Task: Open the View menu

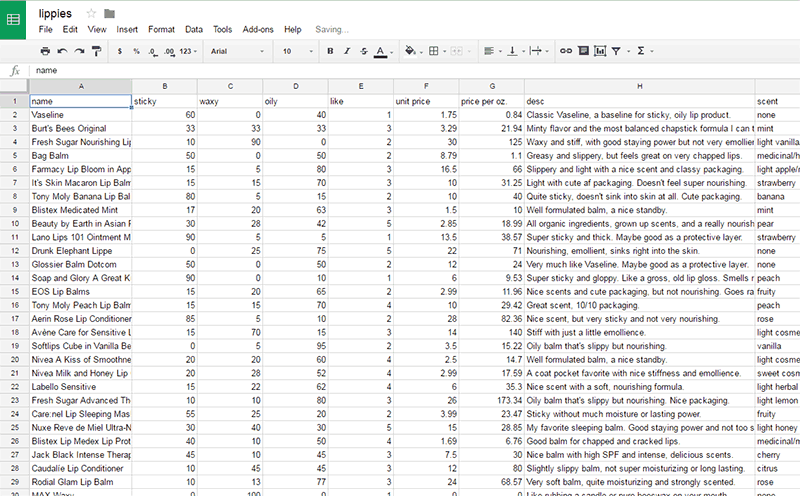Action: click(x=97, y=30)
